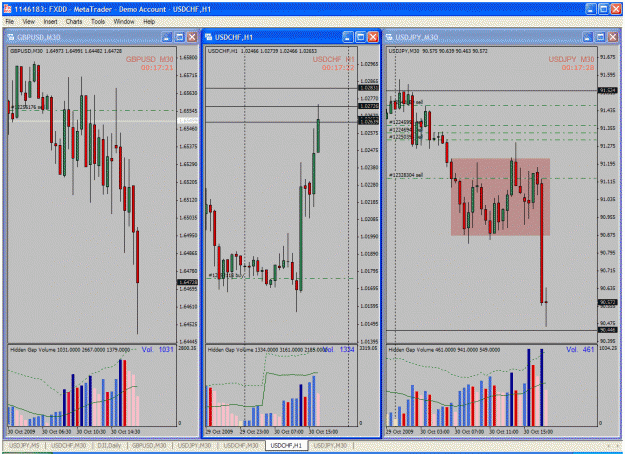
Task: Minimize the USDJPY,M30 chart window
Action: (x=588, y=37)
